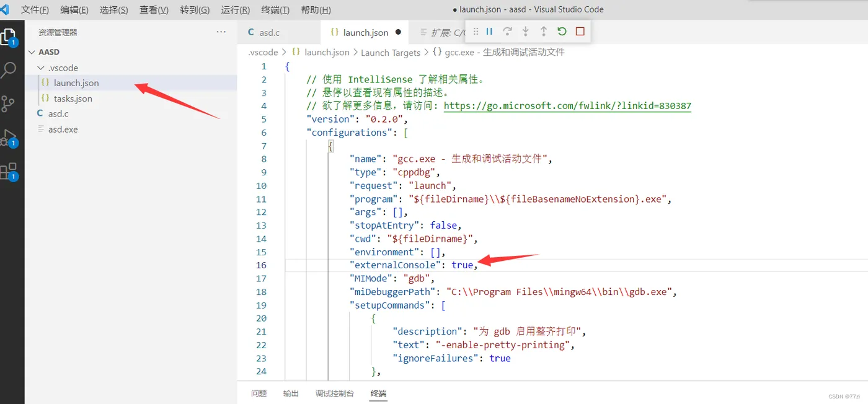
Task: Switch to the asd.c editor tab
Action: (279, 32)
